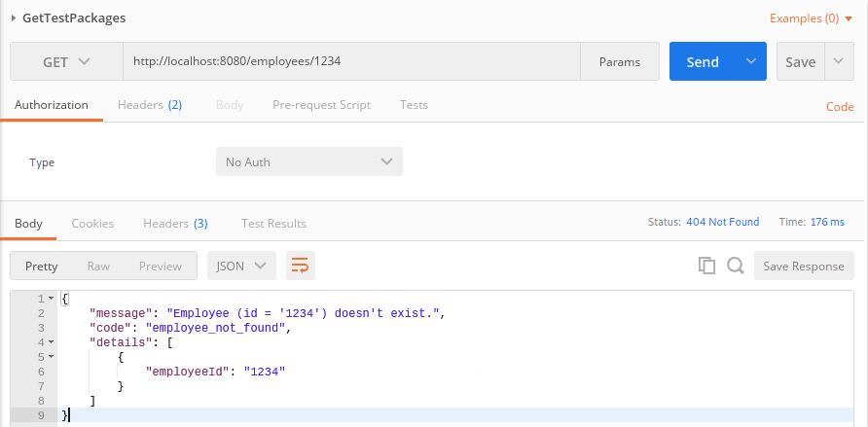The image size is (868, 427).
Task: Open the GET method dropdown
Action: click(x=66, y=61)
